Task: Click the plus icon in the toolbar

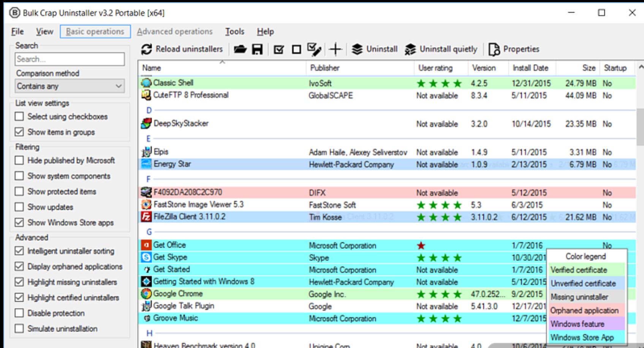Action: point(335,49)
